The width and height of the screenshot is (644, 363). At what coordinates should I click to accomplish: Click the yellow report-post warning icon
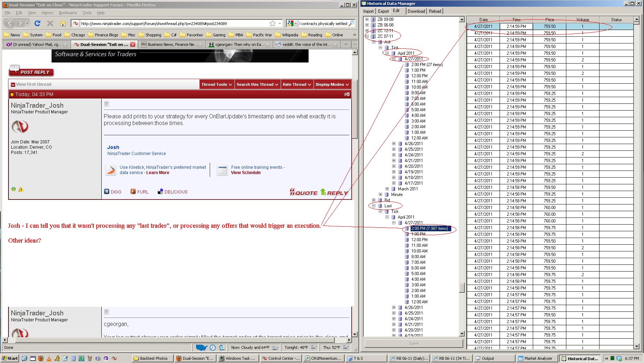click(x=21, y=189)
